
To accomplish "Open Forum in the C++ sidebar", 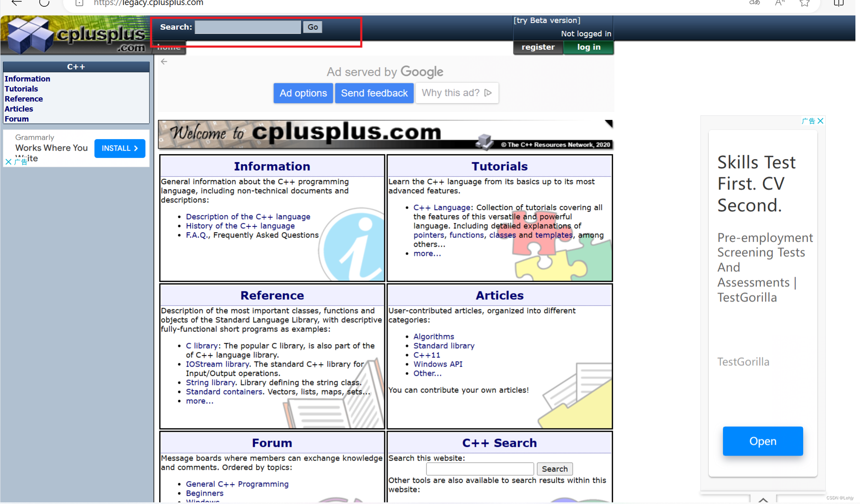I will tap(17, 119).
